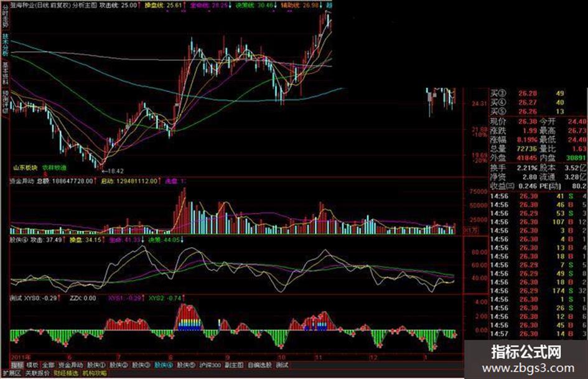Screen dimensions: 588x379
Task: Click the 扩展区 button
Action: [12, 373]
